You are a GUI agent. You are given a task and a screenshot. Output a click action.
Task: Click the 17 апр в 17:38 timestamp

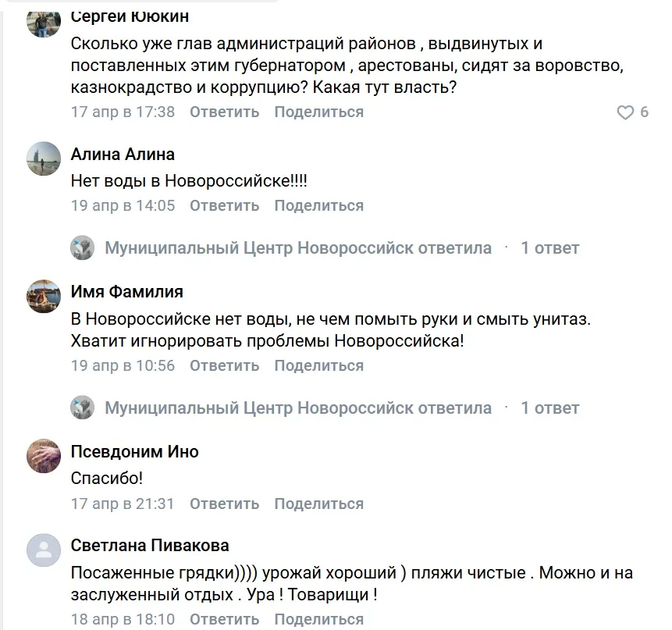click(x=123, y=112)
